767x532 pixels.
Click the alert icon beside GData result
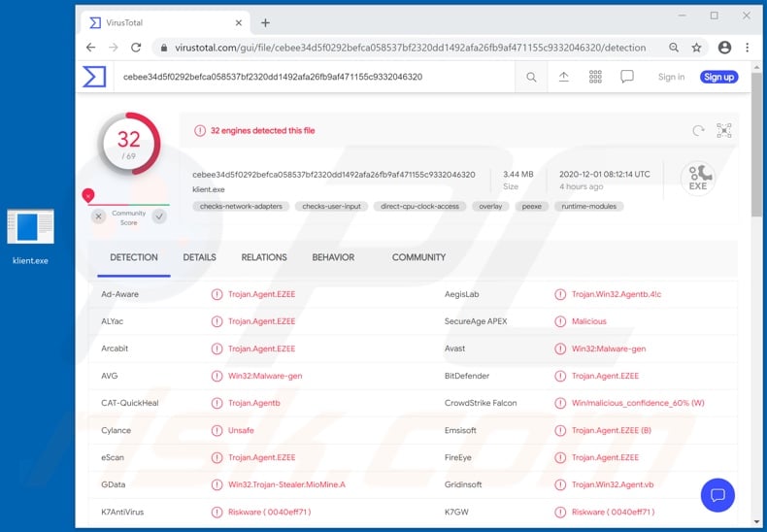(217, 485)
